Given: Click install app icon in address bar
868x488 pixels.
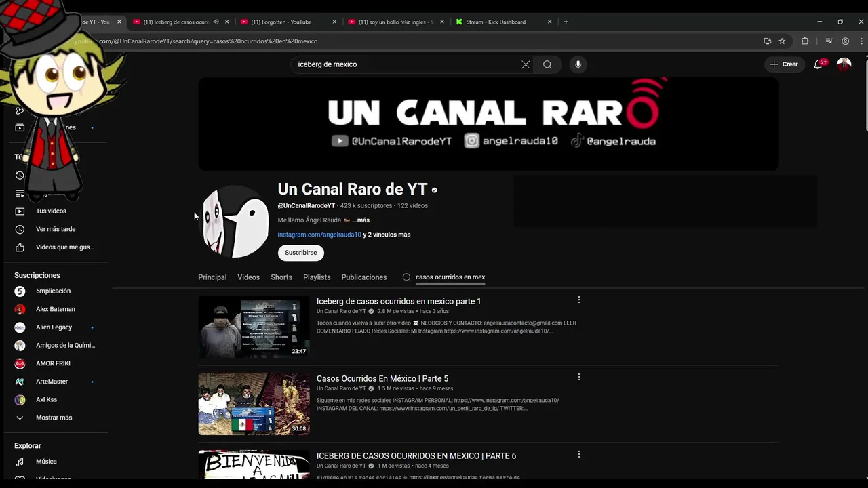Looking at the screenshot, I should click(x=767, y=41).
